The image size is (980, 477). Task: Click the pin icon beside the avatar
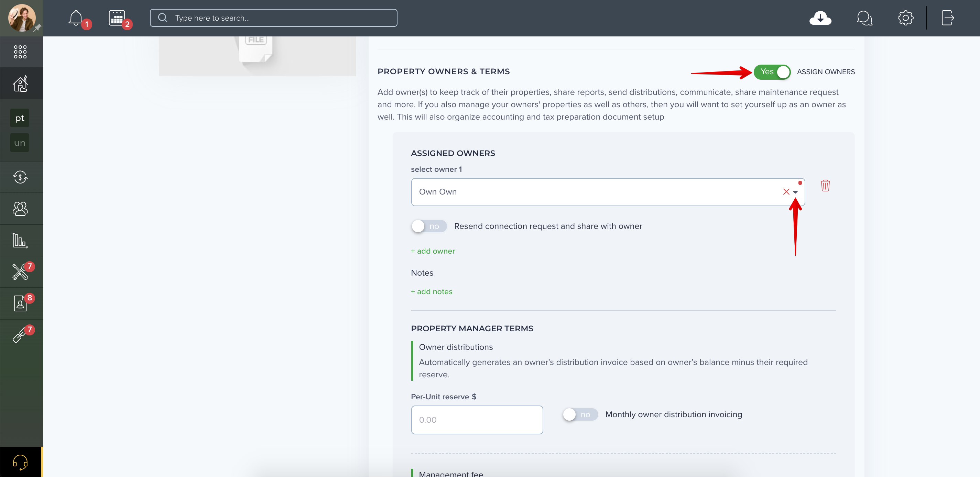37,28
